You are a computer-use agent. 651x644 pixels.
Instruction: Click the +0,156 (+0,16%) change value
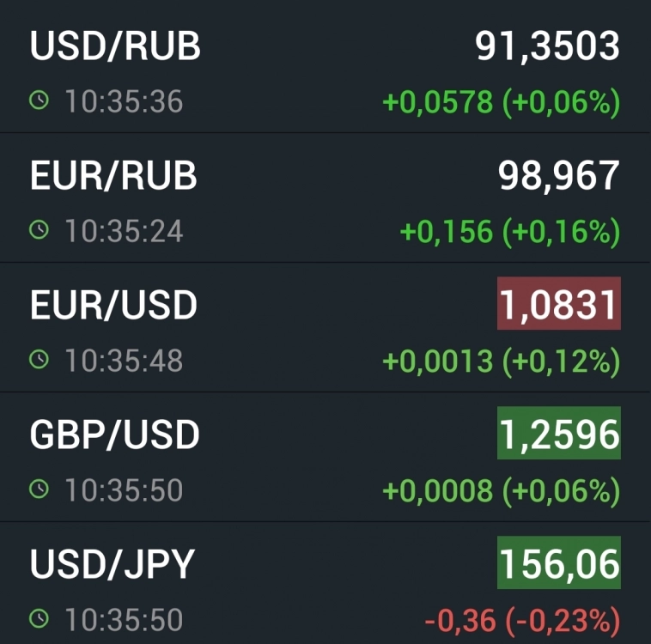point(510,232)
